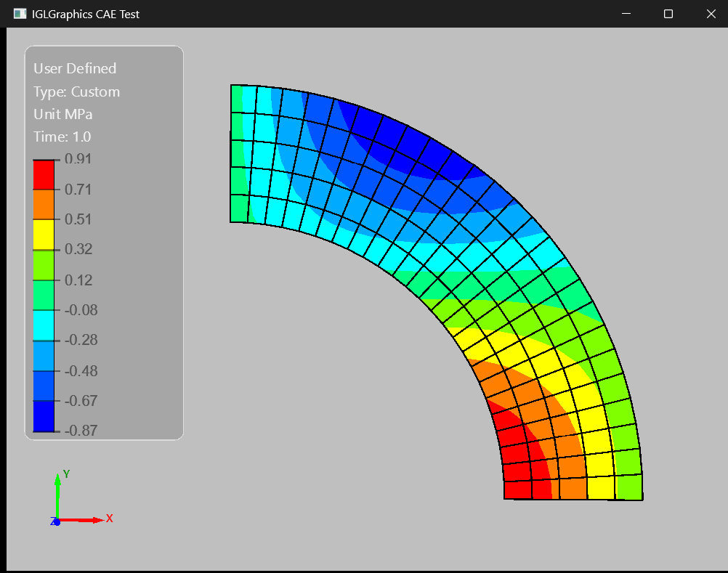The image size is (728, 573).
Task: Click the -0.87 minimum legend value
Action: coord(81,431)
